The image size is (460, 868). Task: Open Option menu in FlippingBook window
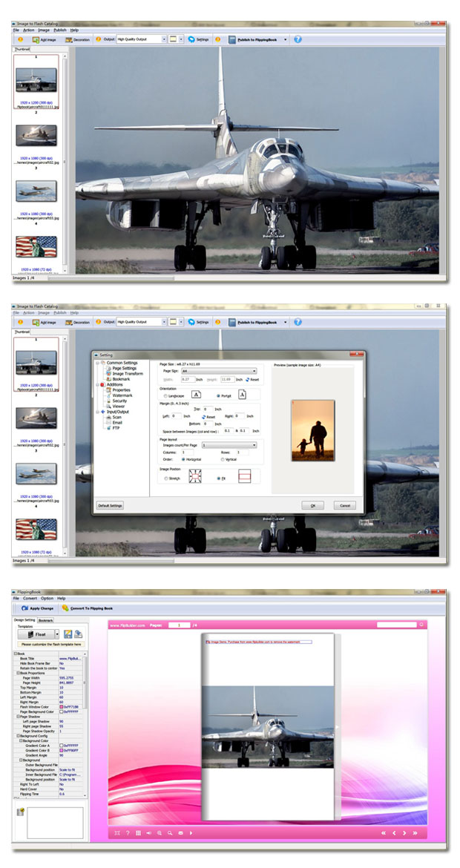47,599
